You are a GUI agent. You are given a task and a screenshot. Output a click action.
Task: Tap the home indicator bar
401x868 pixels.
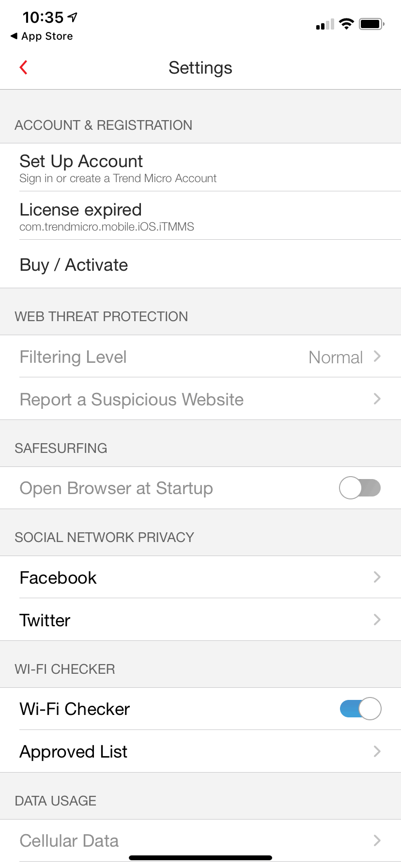pos(200,858)
